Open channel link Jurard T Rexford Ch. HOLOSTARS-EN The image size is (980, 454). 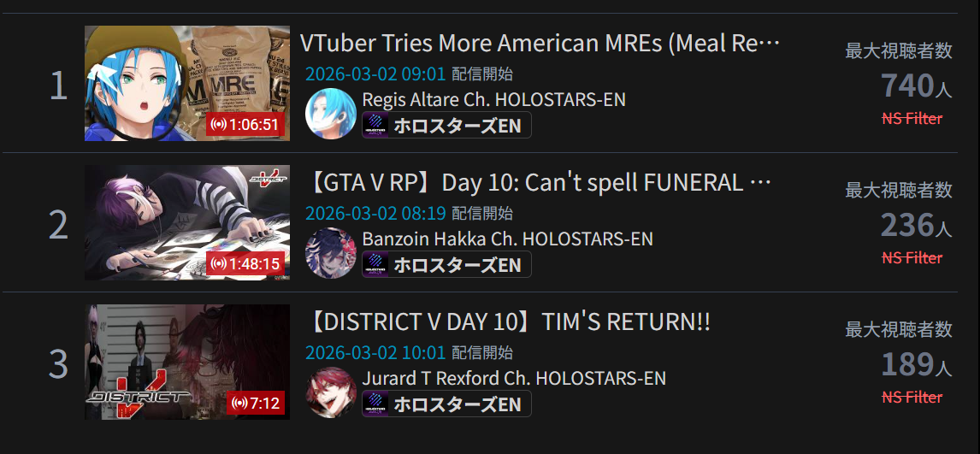click(514, 378)
